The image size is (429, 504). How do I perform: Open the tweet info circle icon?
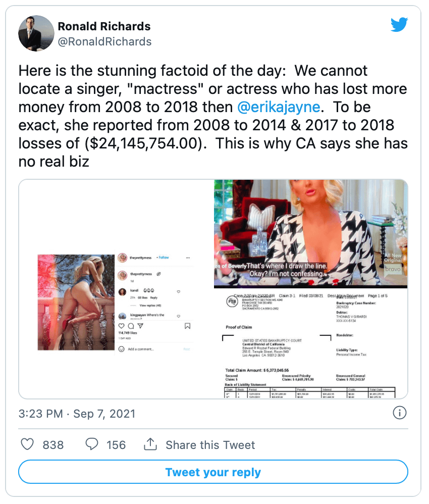pos(399,413)
